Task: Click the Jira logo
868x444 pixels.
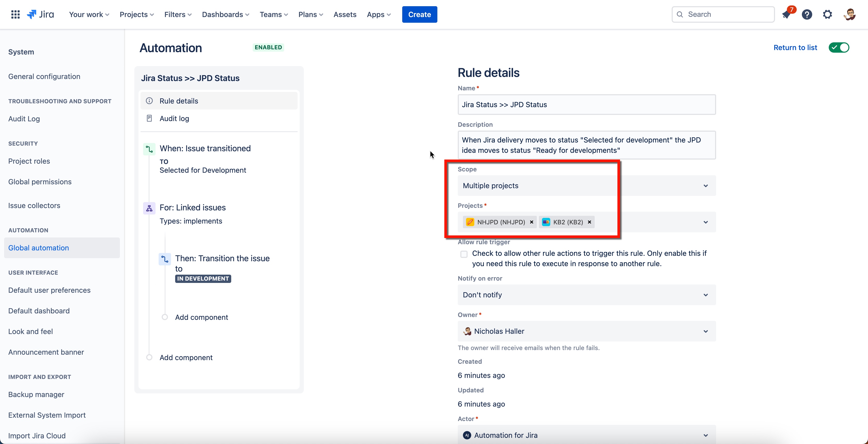Action: (40, 14)
